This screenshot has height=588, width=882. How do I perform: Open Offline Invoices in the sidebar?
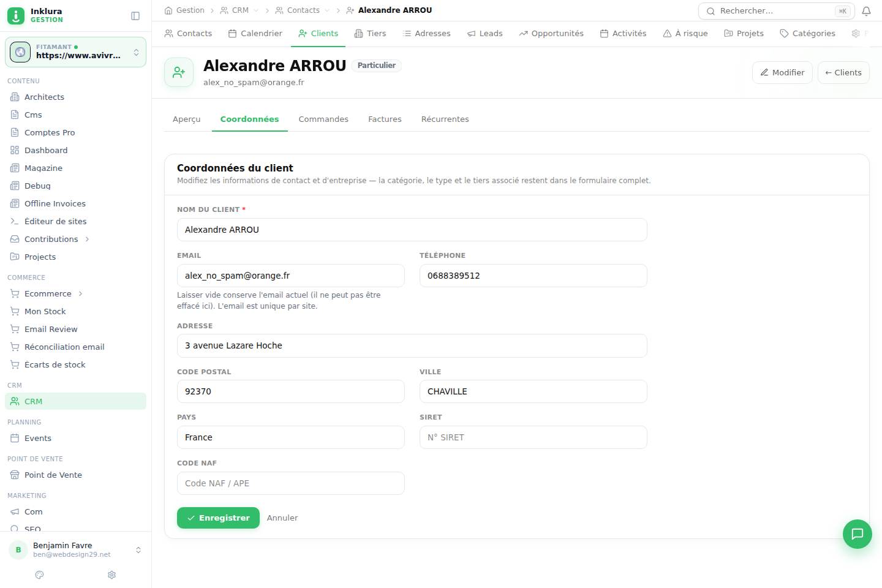click(75, 203)
